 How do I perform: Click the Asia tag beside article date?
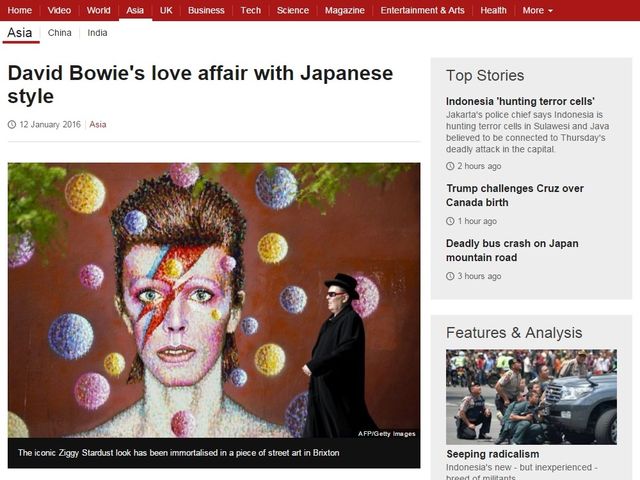[98, 125]
